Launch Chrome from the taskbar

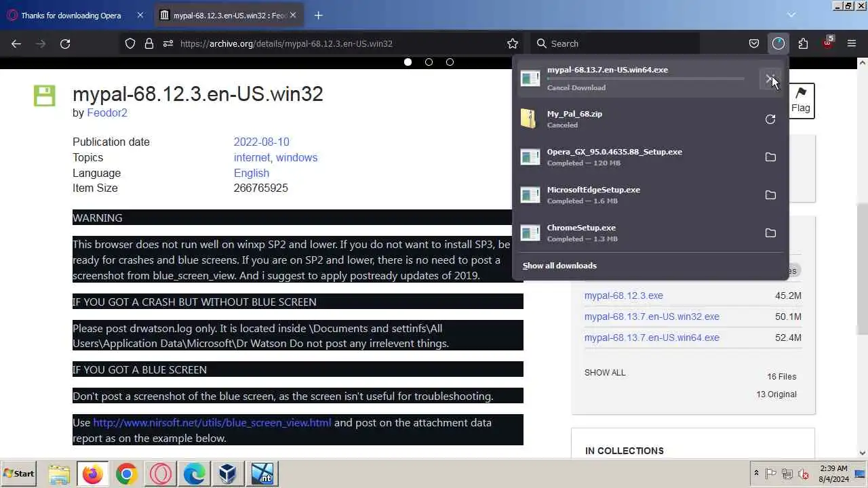[127, 474]
